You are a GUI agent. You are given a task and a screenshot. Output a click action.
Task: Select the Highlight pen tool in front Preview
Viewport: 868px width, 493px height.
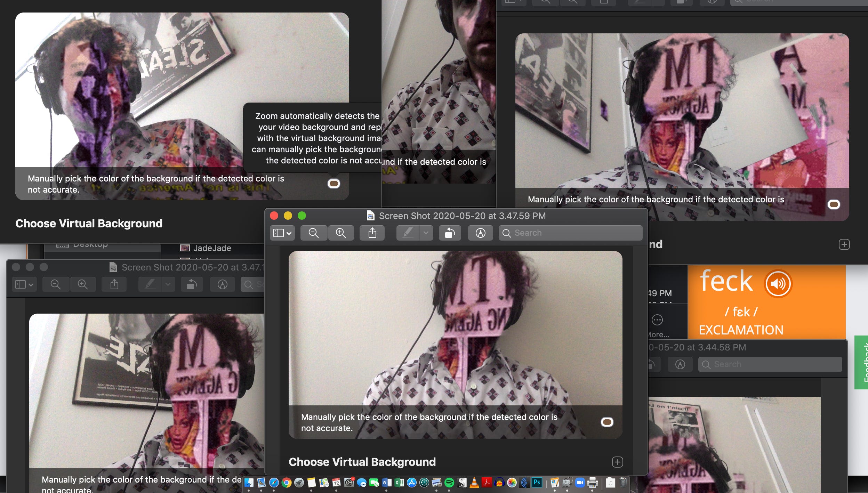tap(408, 233)
